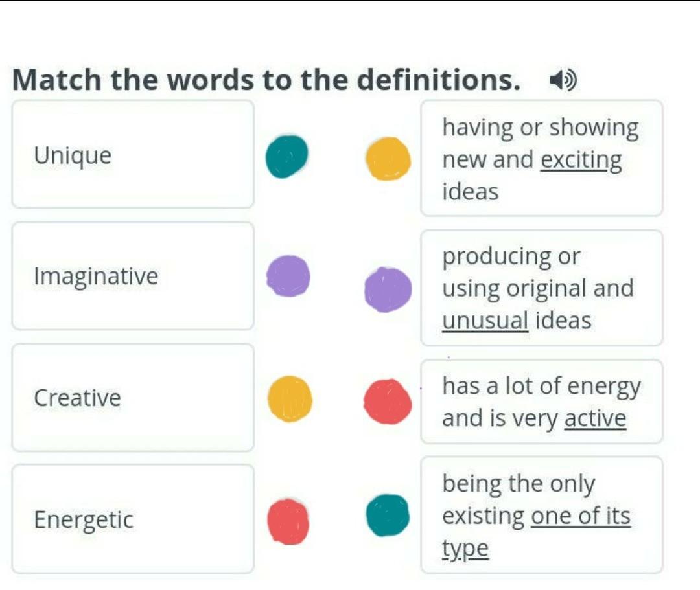This screenshot has height=590, width=700.
Task: Select the Imaginative word card
Action: (133, 276)
